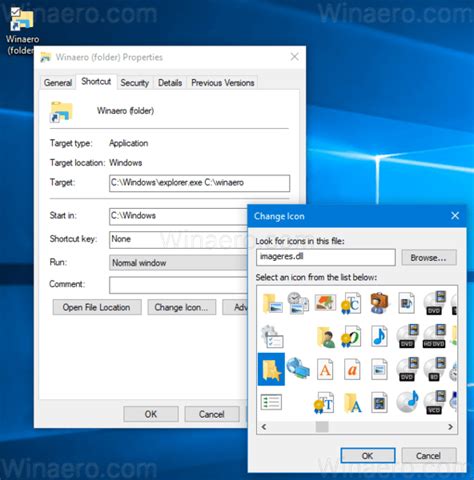Screen dimensions: 474x480
Task: Click the imageres.dll file path field
Action: 326,257
